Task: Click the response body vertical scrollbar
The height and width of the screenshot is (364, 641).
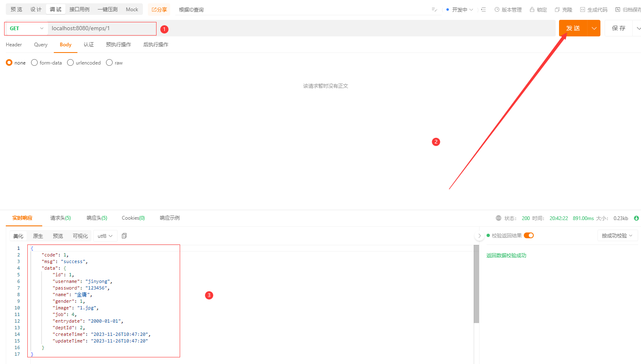Action: [x=476, y=284]
